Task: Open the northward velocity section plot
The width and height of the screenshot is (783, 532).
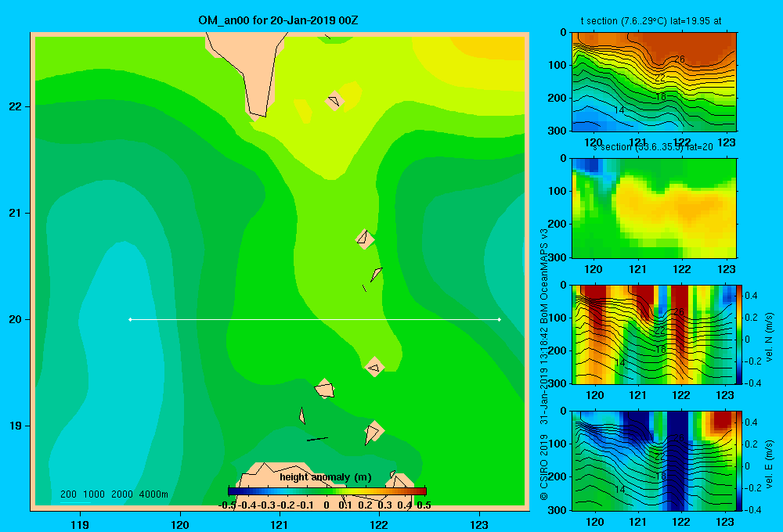Action: click(x=654, y=334)
